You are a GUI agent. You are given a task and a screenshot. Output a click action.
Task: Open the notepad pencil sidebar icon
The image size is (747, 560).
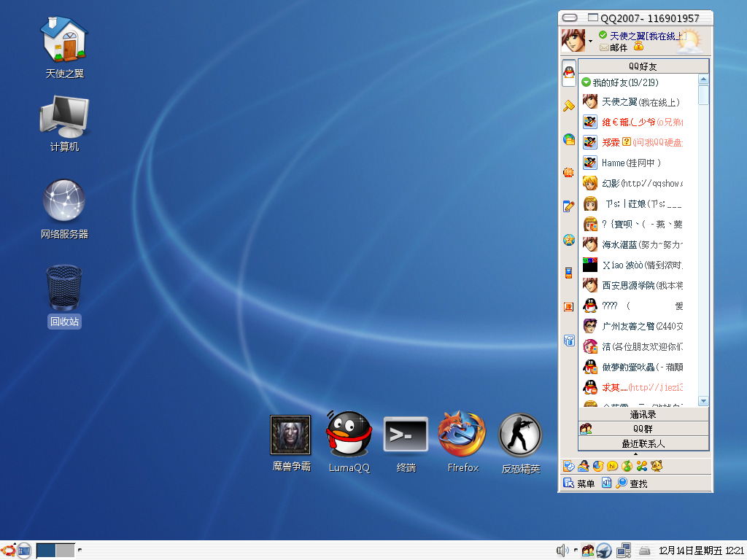point(569,206)
